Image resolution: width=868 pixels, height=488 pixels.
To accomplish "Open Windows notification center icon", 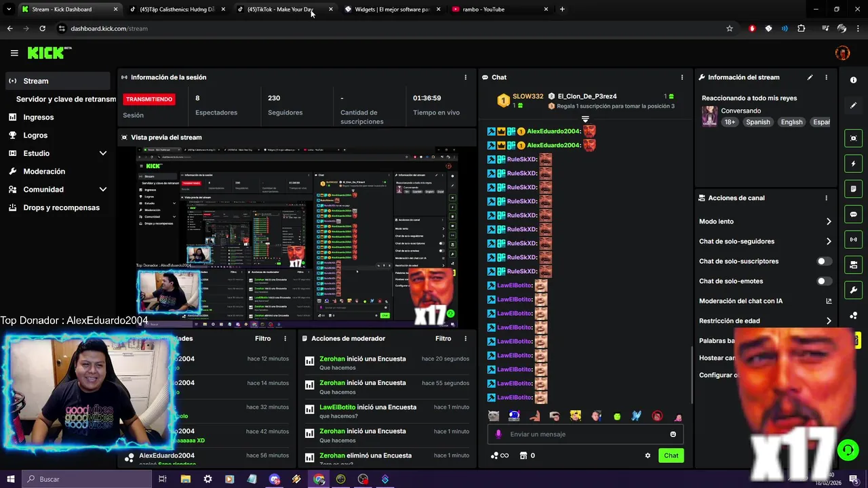I will coord(853,479).
